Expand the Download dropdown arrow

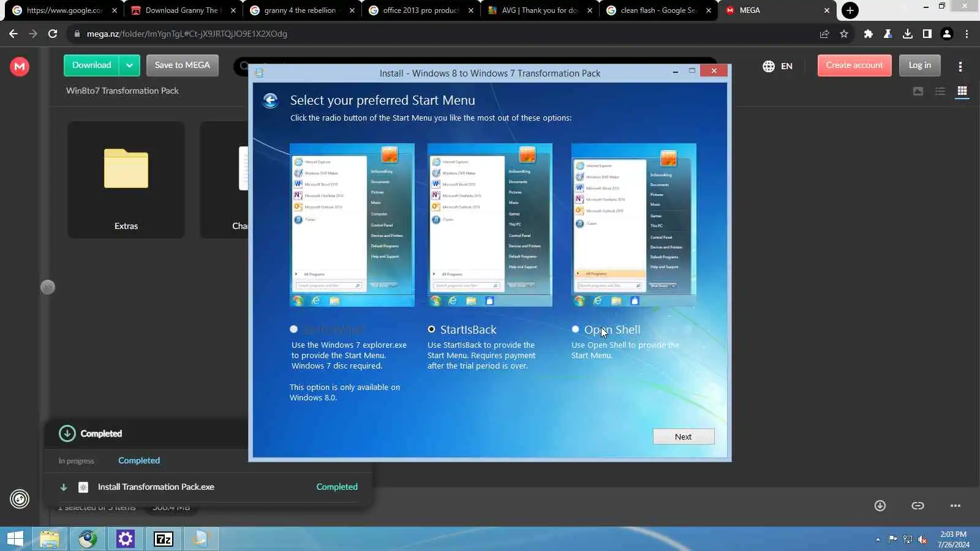coord(129,66)
